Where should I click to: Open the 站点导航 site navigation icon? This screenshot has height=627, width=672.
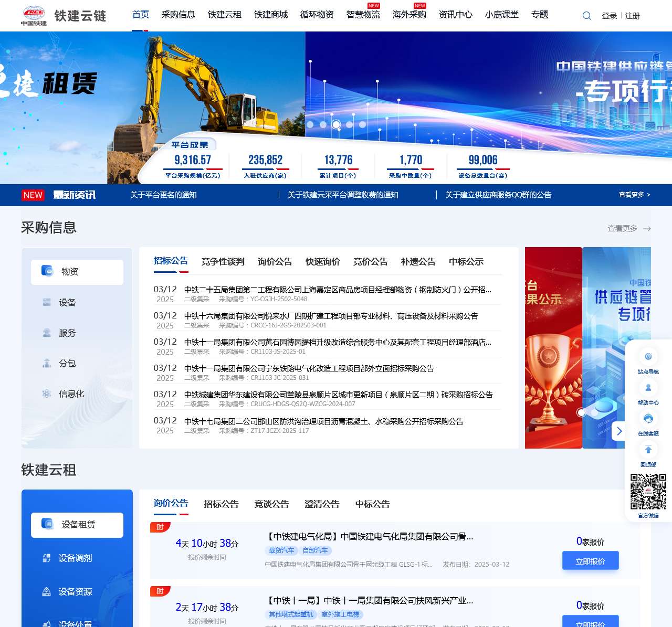[x=648, y=357]
